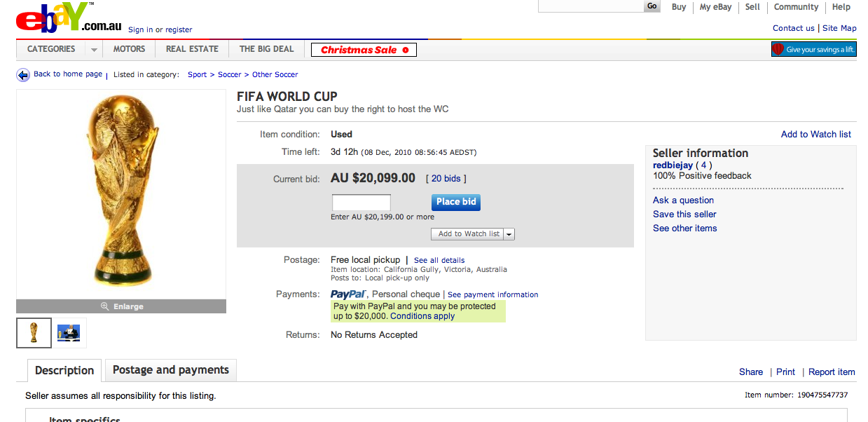Click the blue back arrow icon
This screenshot has width=868, height=422.
[x=23, y=75]
